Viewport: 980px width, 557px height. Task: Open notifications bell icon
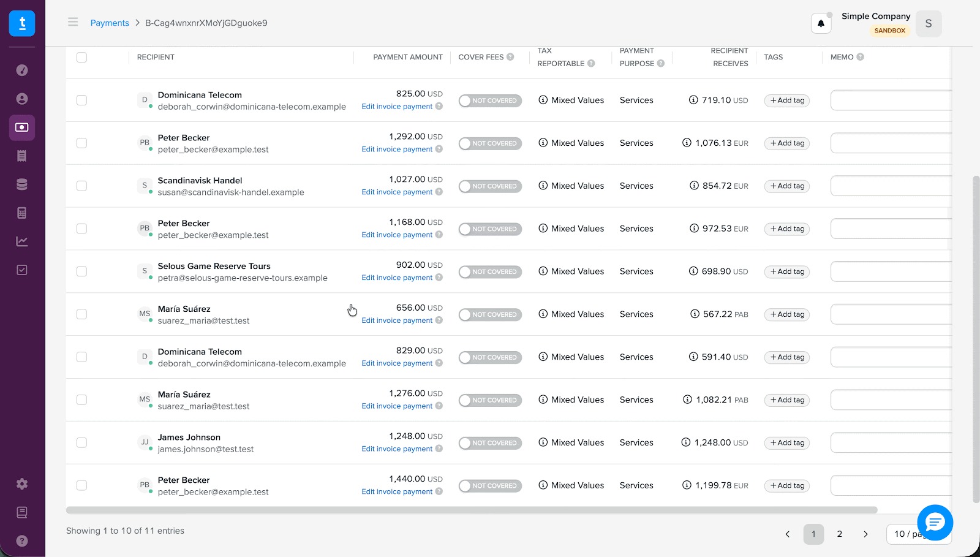821,23
